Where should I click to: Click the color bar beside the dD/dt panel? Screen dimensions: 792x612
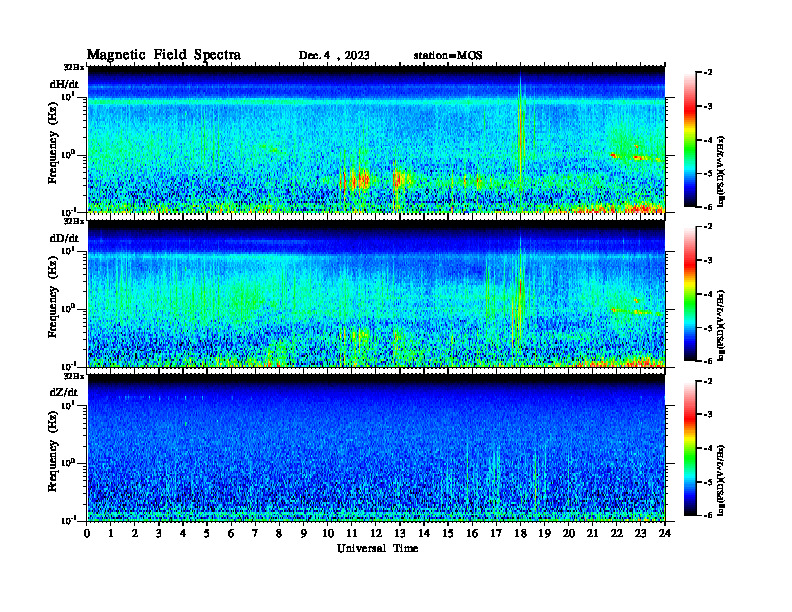[690, 294]
